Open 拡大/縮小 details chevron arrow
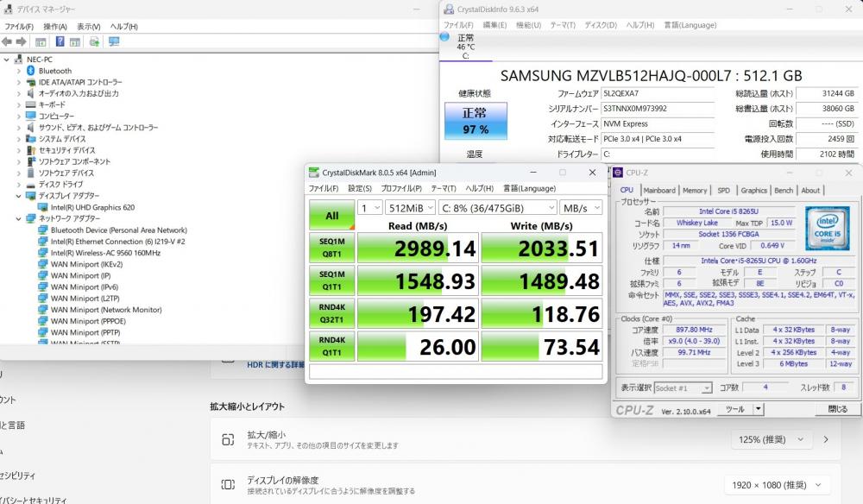The image size is (863, 504). pyautogui.click(x=826, y=439)
